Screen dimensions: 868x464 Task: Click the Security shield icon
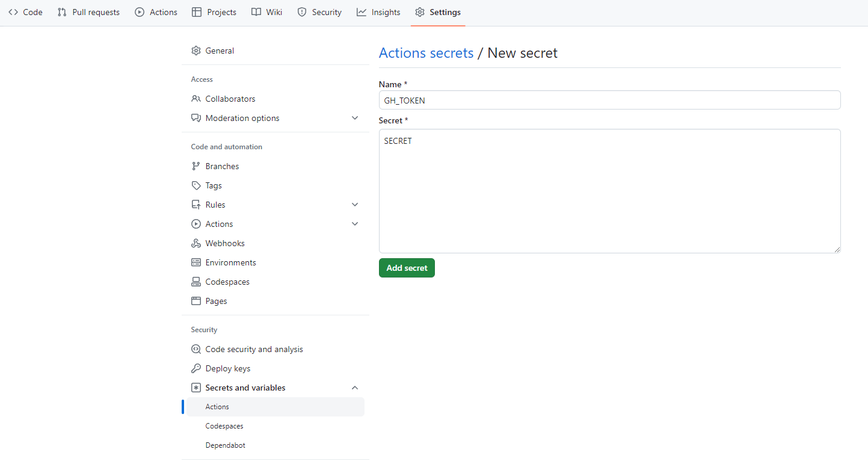[302, 12]
